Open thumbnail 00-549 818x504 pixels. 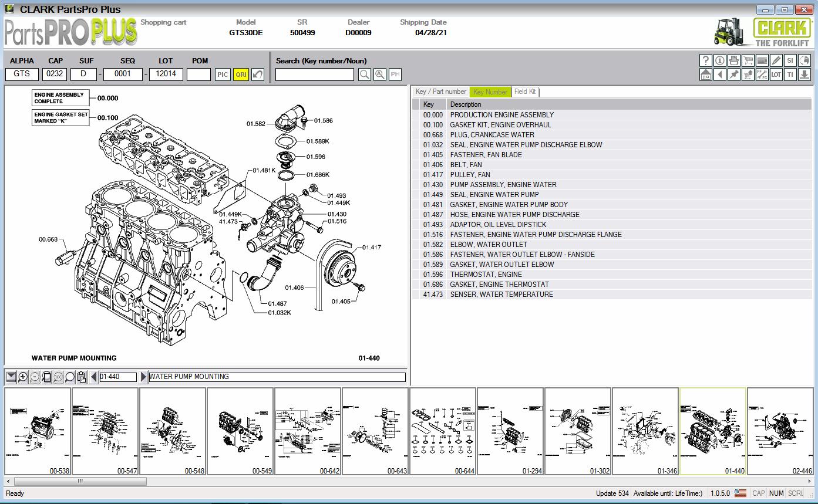(x=240, y=431)
